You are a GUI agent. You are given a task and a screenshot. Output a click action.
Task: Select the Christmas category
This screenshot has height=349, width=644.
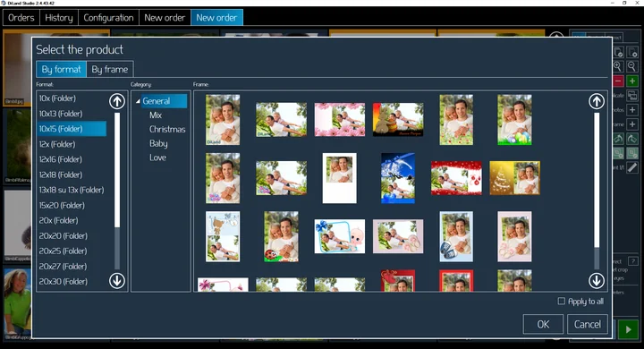coord(167,129)
